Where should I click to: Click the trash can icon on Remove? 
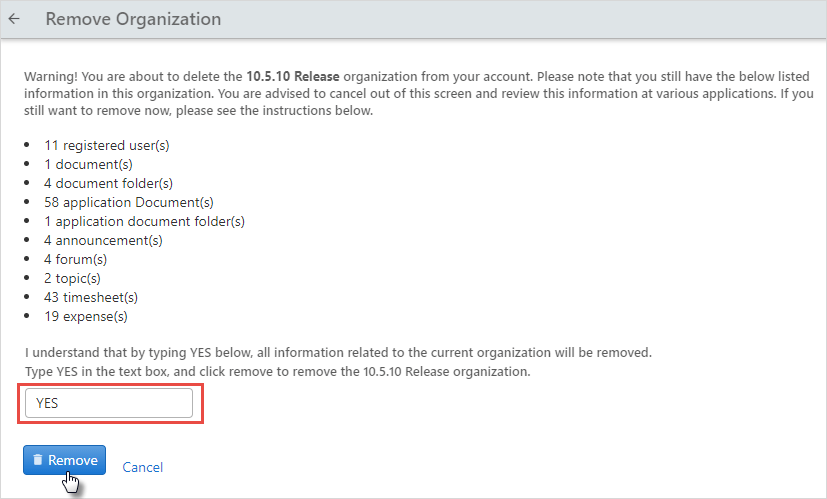(x=37, y=460)
